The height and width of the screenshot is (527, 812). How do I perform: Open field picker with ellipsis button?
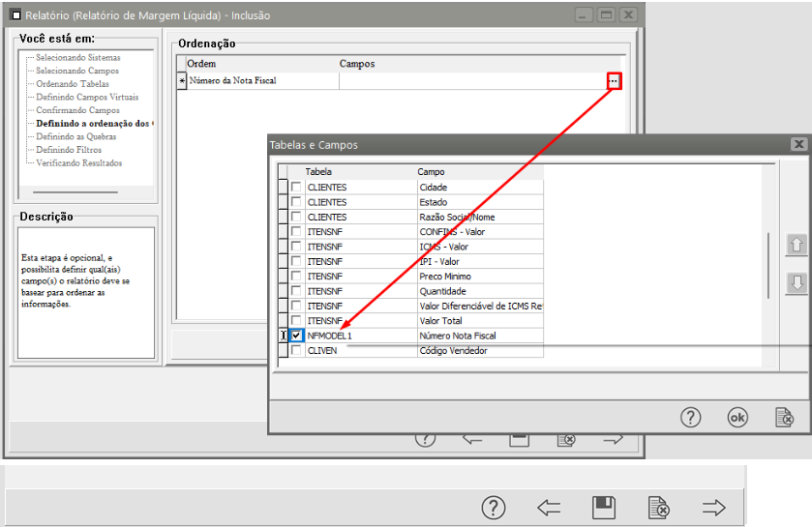(x=614, y=82)
